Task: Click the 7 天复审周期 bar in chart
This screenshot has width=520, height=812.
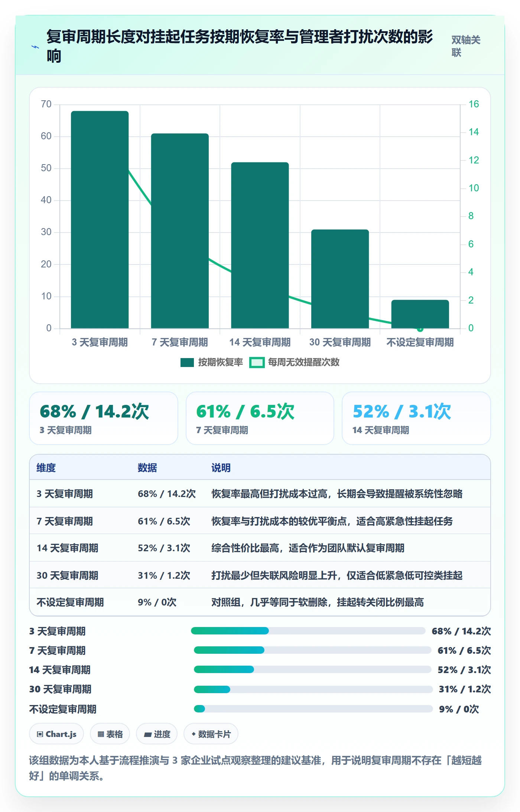Action: point(180,231)
